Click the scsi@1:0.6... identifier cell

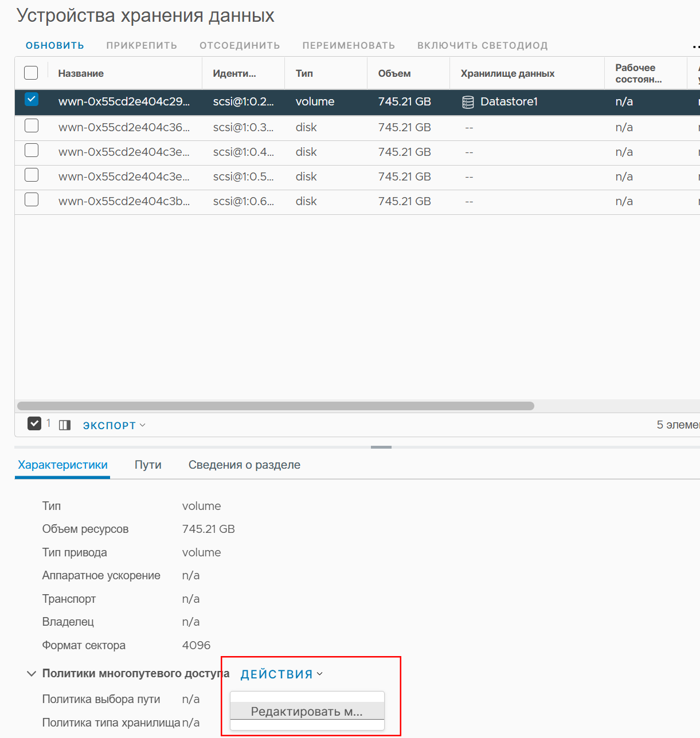(244, 201)
